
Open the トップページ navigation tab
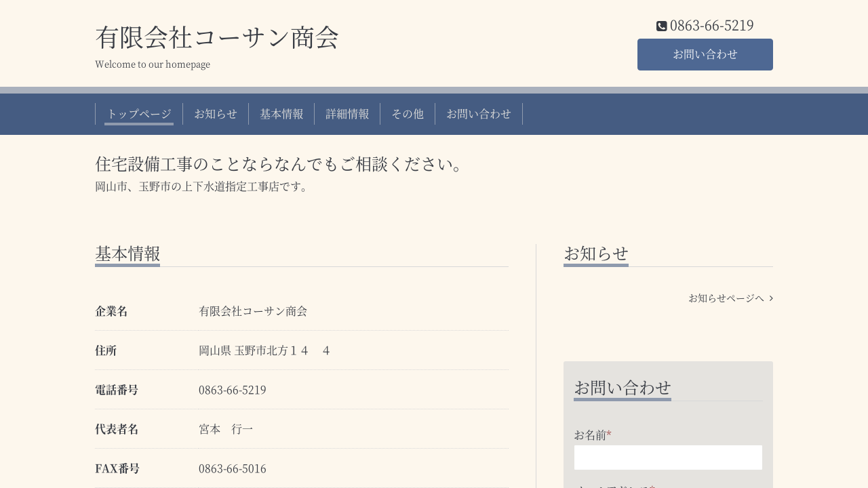139,114
